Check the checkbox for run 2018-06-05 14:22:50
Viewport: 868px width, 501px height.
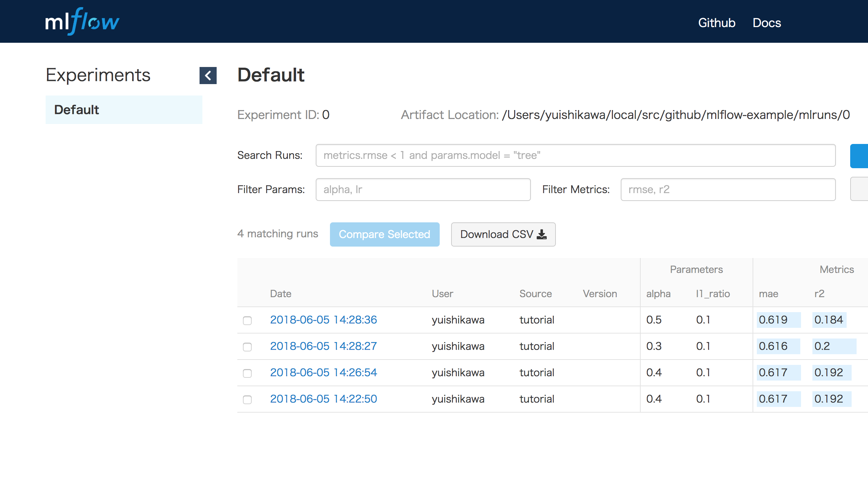point(247,400)
